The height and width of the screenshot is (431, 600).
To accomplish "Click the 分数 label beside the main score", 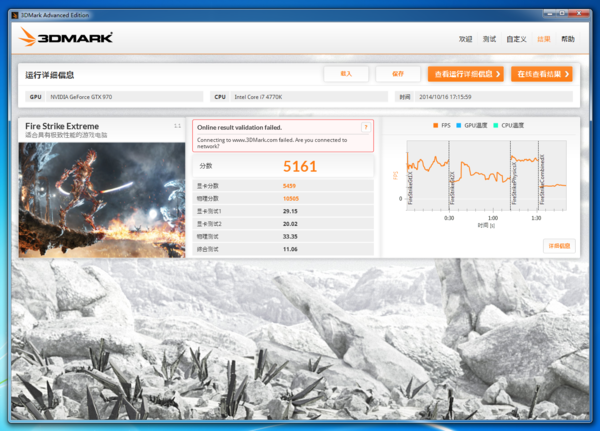I will (205, 166).
